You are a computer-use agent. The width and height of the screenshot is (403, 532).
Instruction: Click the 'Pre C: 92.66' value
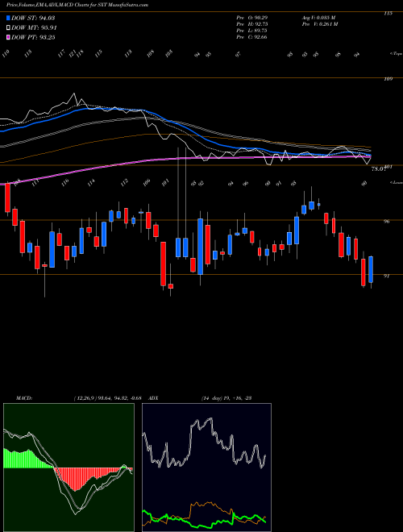[x=251, y=37]
